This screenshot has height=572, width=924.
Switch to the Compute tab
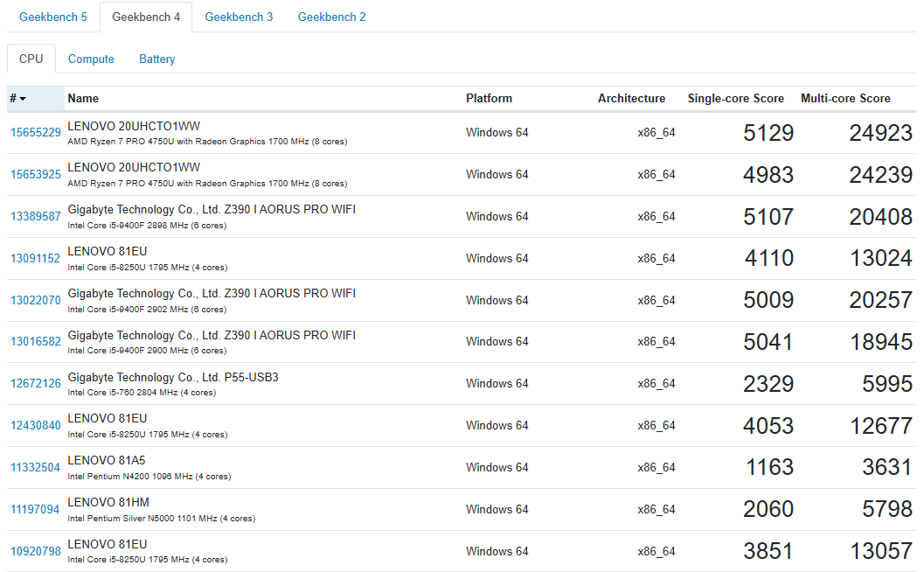(91, 59)
